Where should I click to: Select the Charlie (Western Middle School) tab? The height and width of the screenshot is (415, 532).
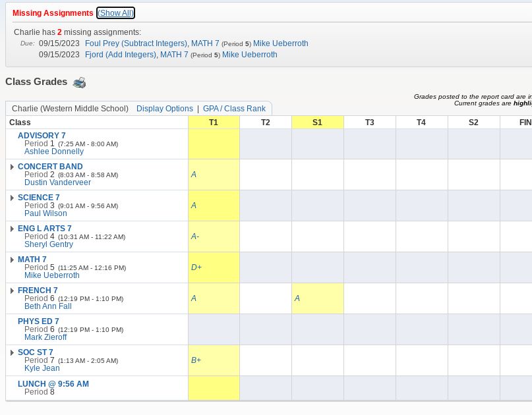(x=70, y=109)
